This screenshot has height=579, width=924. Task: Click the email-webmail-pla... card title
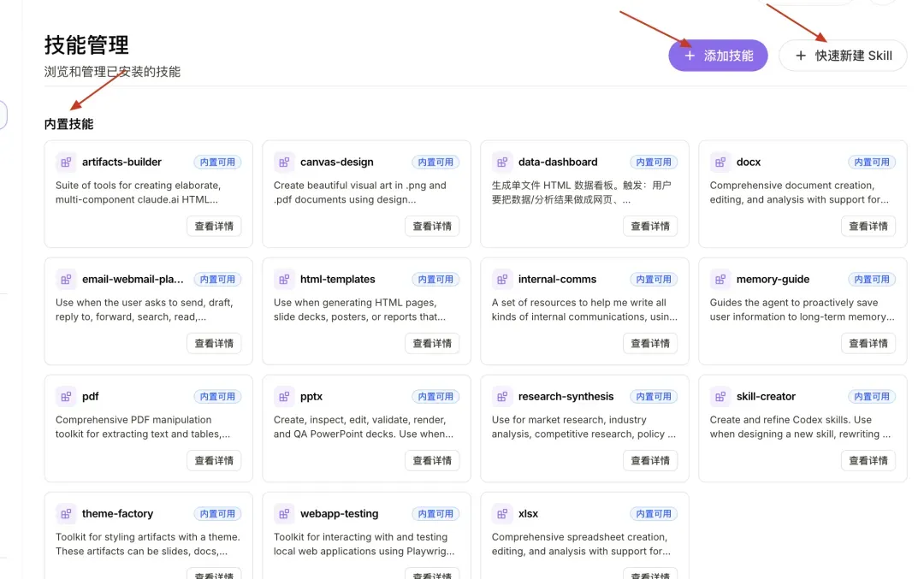coord(133,279)
